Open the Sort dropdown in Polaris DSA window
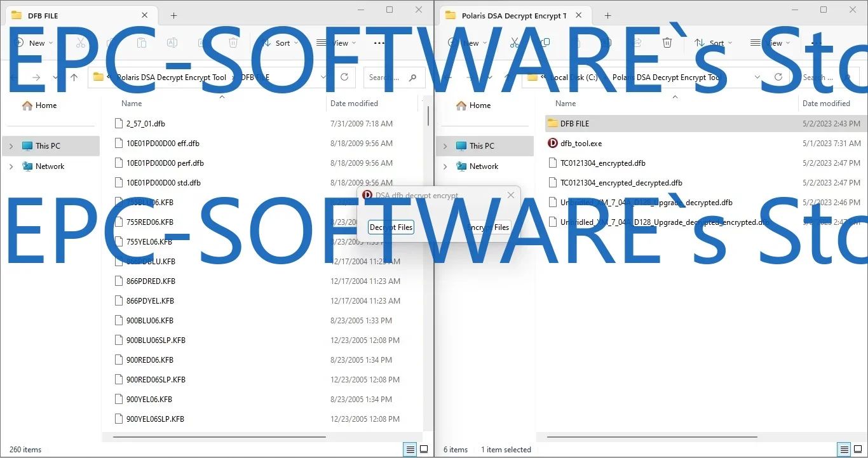The image size is (868, 458). click(x=713, y=43)
